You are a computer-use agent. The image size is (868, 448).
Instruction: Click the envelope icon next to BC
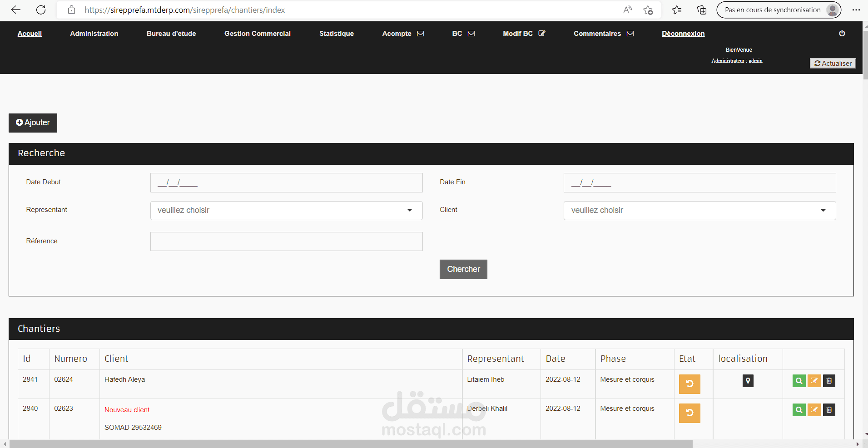click(x=471, y=34)
